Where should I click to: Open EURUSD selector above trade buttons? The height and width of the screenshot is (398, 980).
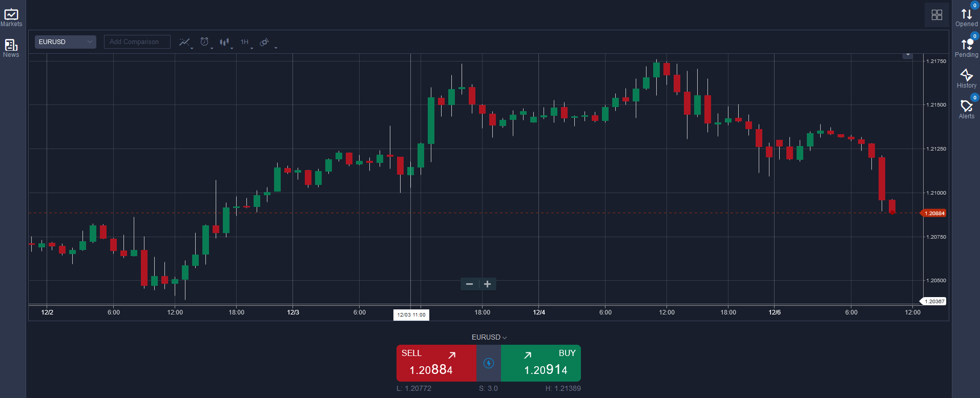[x=489, y=337]
